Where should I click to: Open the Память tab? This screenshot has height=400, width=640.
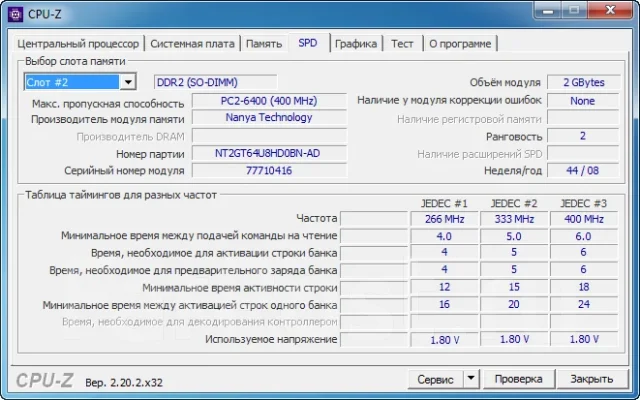[264, 44]
